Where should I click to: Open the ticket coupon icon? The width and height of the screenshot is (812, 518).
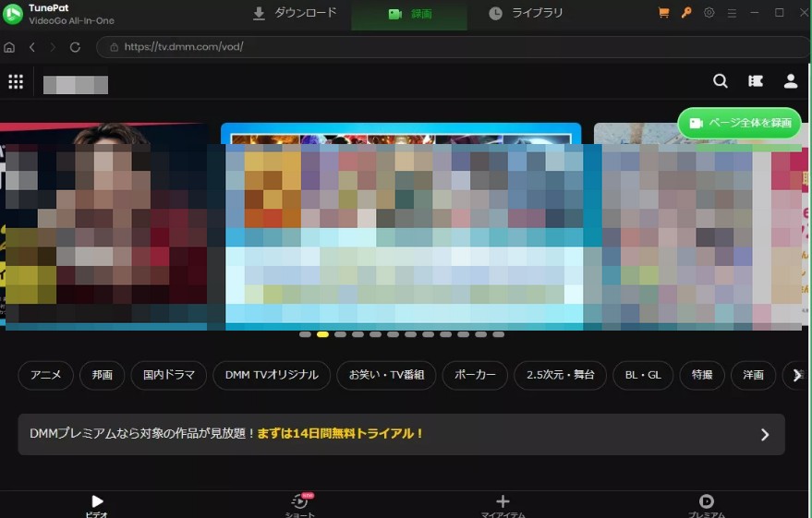click(756, 80)
